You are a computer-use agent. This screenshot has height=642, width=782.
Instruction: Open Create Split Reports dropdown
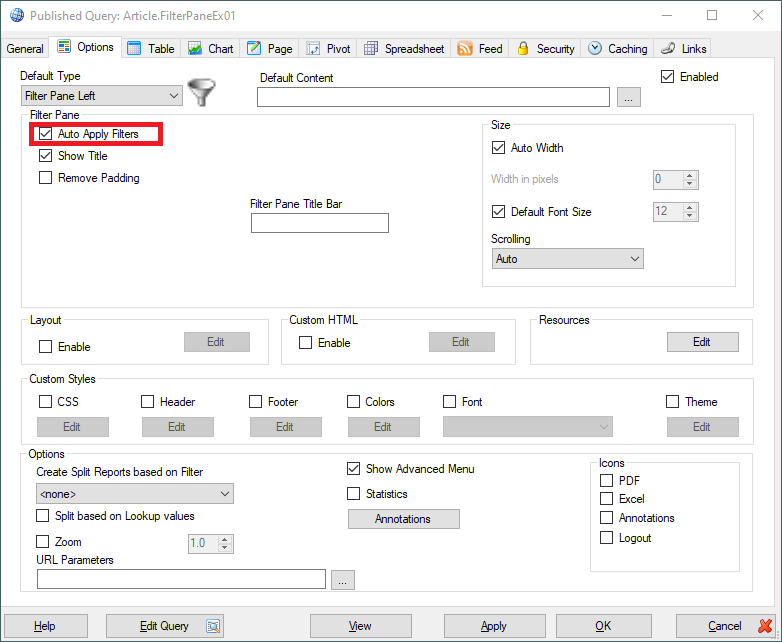(135, 494)
